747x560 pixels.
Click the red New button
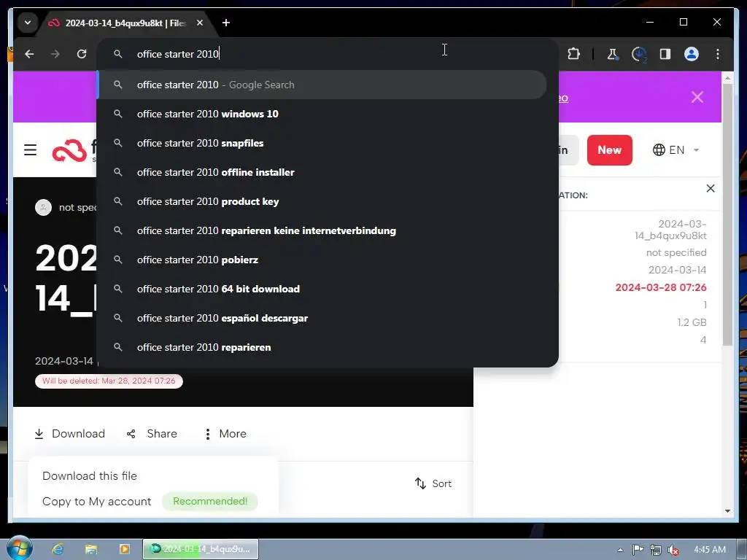pyautogui.click(x=609, y=150)
